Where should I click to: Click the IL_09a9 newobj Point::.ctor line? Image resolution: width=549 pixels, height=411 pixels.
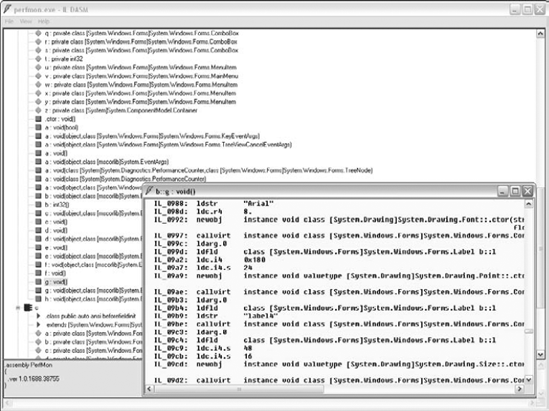(339, 276)
